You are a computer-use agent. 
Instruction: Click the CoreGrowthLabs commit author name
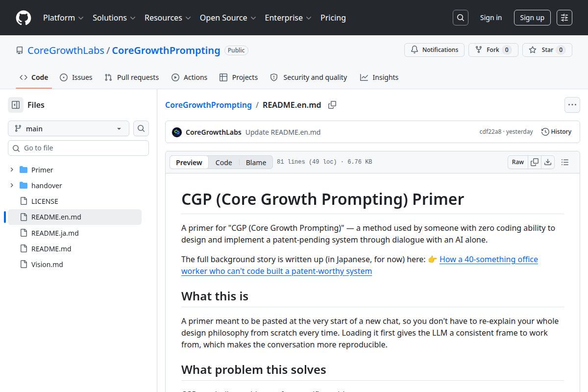(x=214, y=132)
